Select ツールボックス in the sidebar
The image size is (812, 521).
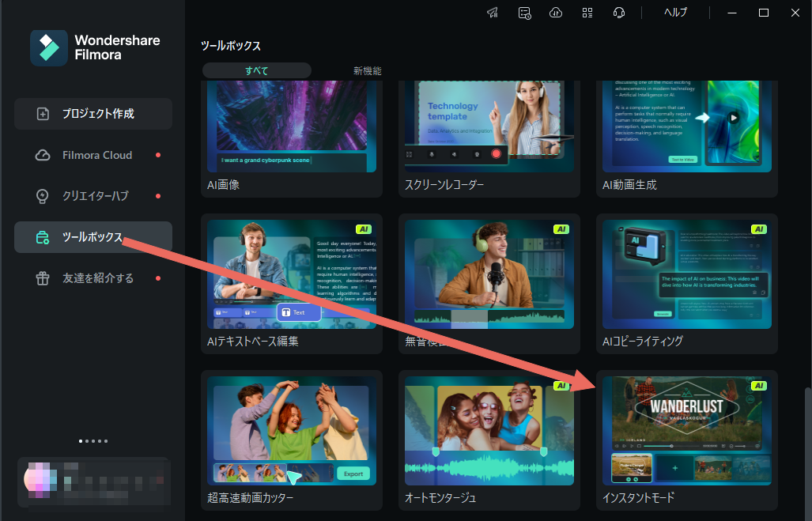(93, 237)
